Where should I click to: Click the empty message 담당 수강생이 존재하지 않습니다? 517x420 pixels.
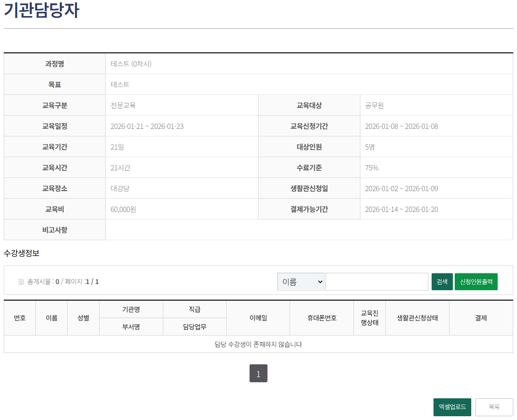pos(258,344)
